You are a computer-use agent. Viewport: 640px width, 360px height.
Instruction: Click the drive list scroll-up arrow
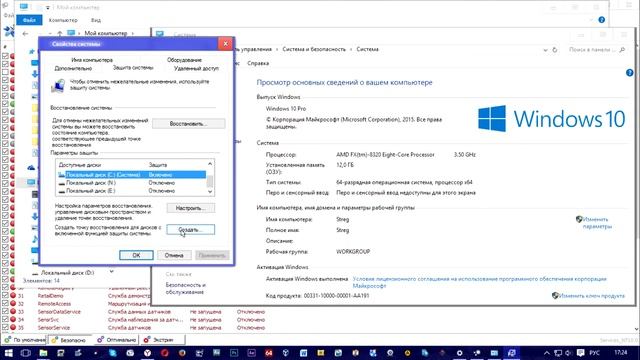pos(210,164)
